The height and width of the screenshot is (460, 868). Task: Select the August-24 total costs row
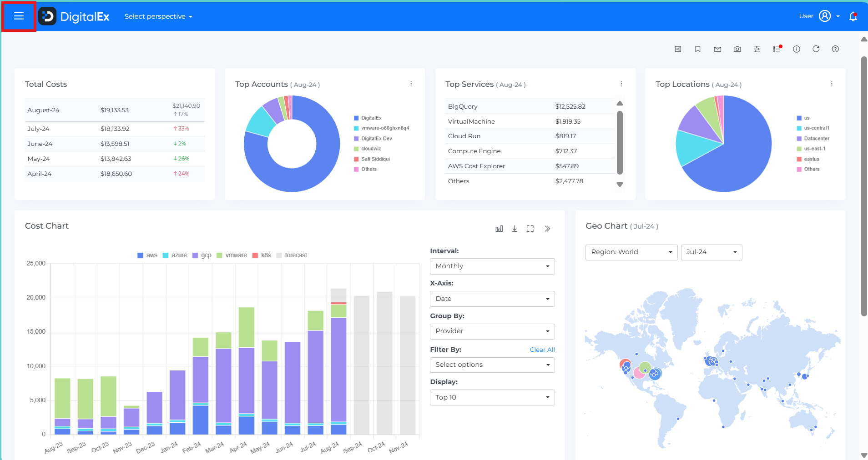[x=115, y=110]
